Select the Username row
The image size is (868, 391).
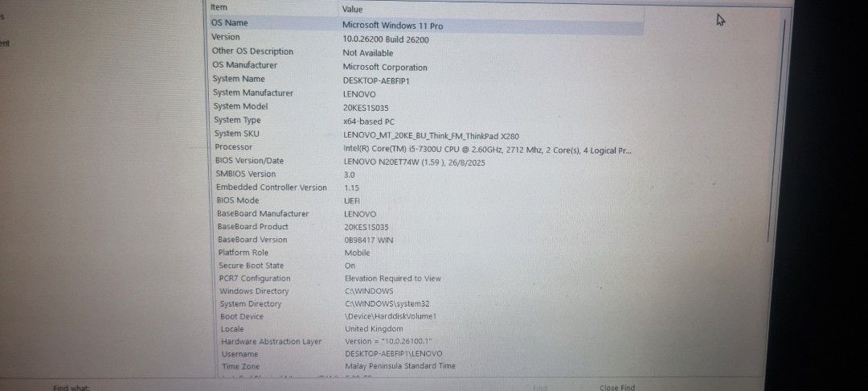click(x=425, y=354)
